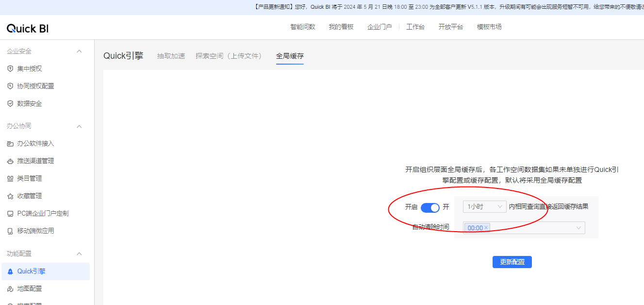Image resolution: width=644 pixels, height=305 pixels.
Task: Open 地图配置 in the sidebar
Action: coord(30,289)
